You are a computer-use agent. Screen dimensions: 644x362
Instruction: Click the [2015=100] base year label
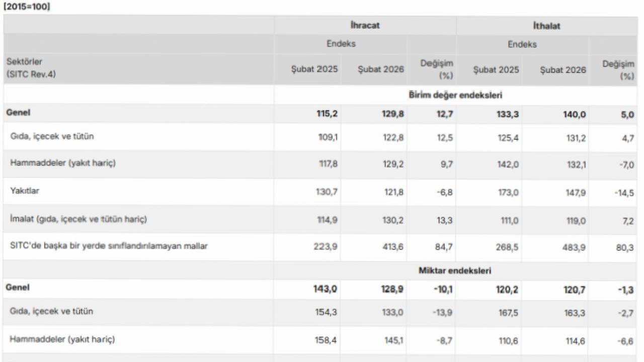(27, 7)
